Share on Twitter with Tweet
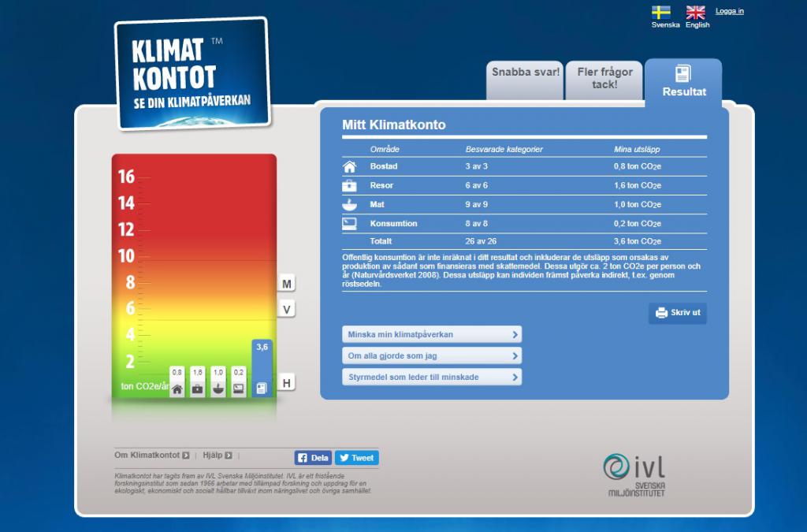This screenshot has width=807, height=532. pos(357,458)
